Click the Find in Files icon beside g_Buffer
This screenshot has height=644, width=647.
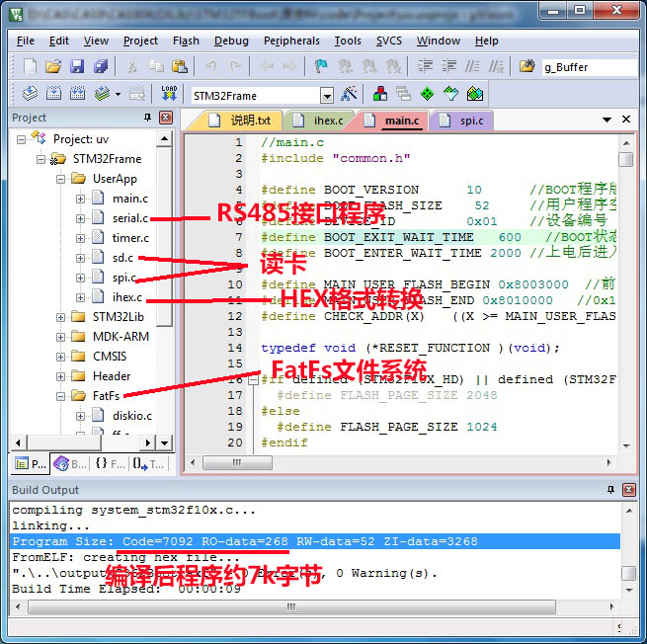526,66
